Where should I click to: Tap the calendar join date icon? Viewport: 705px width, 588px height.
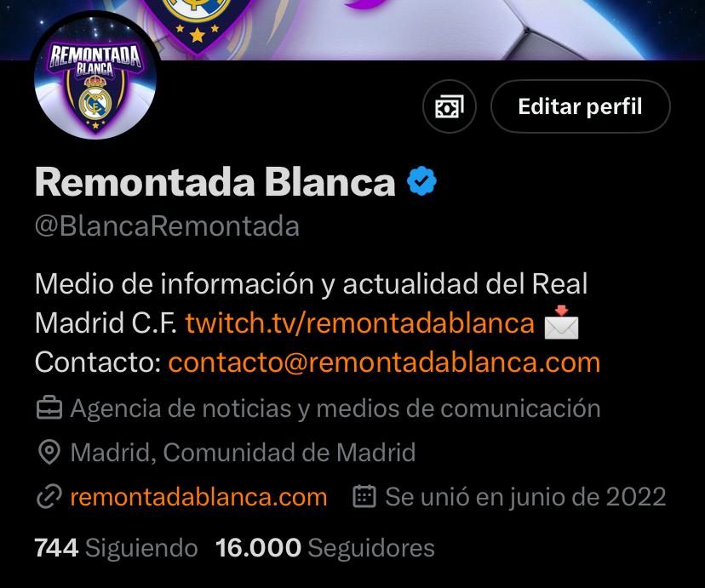364,496
